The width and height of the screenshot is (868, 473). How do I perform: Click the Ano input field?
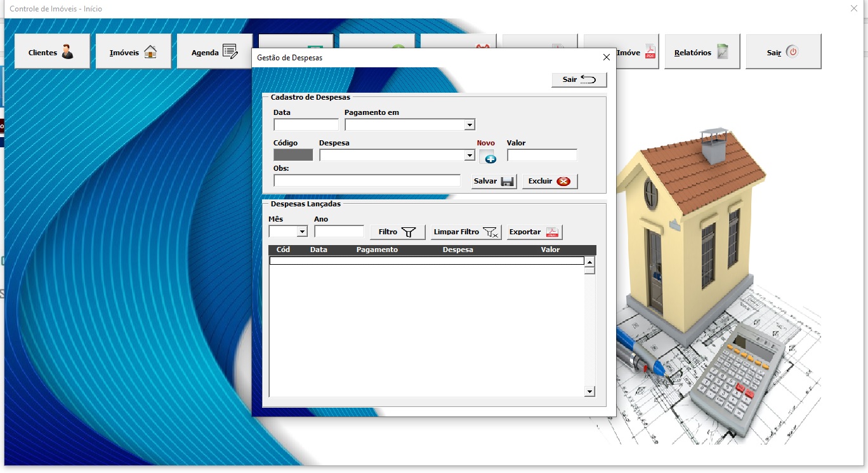click(339, 231)
